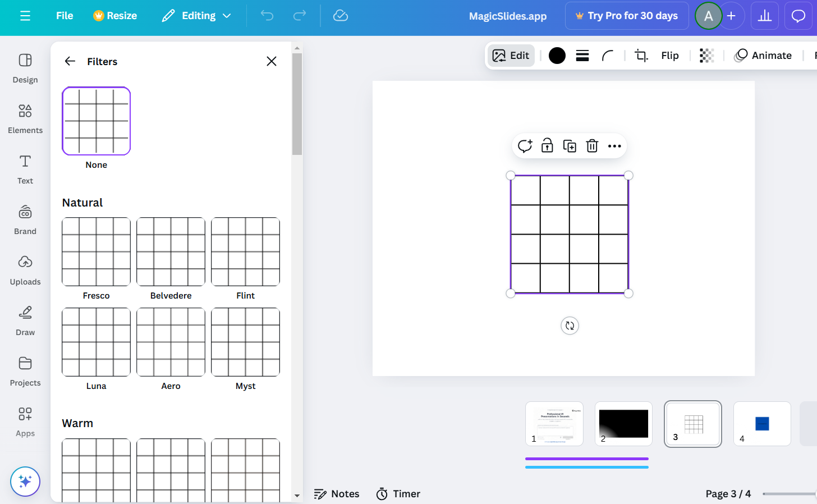Open Brand panel in sidebar
The width and height of the screenshot is (817, 504).
[x=25, y=220]
